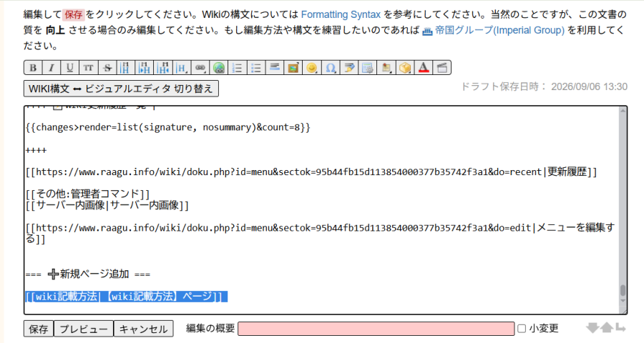Click the ドラフト保存日時 draft timestamp
Viewport: 644px width, 343px height.
[x=545, y=87]
